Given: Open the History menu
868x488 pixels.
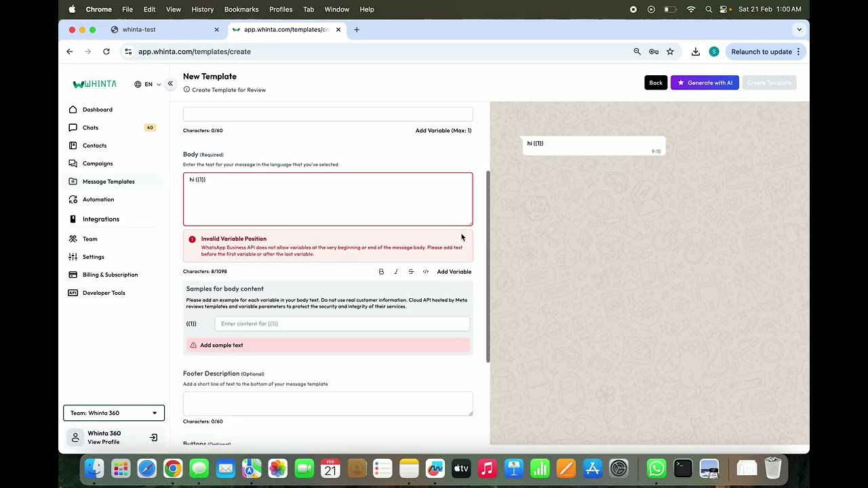Looking at the screenshot, I should 202,9.
